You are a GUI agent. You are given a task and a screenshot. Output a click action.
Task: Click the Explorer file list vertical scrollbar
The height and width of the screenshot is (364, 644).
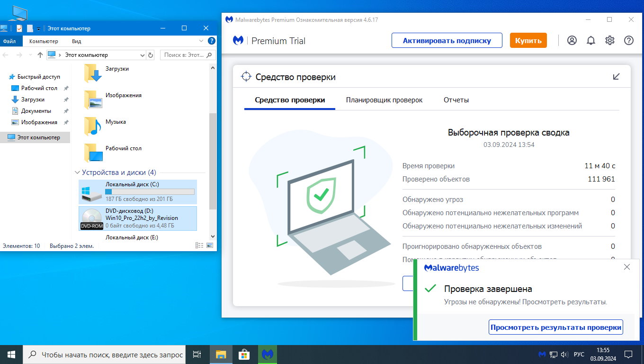pyautogui.click(x=212, y=161)
